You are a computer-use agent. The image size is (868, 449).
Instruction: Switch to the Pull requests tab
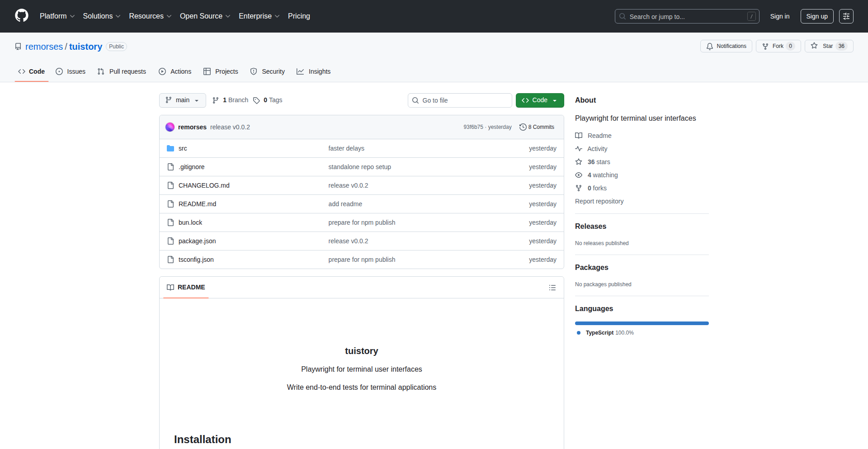click(x=122, y=71)
